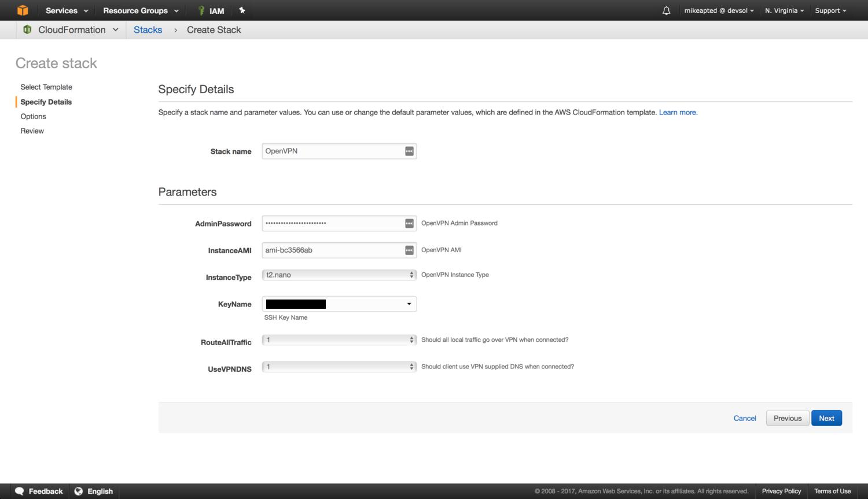The width and height of the screenshot is (868, 499).
Task: Expand the InstanceType dropdown
Action: pos(339,275)
